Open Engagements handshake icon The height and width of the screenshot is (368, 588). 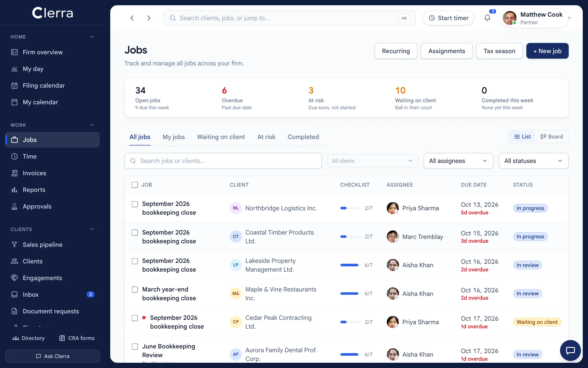(14, 278)
